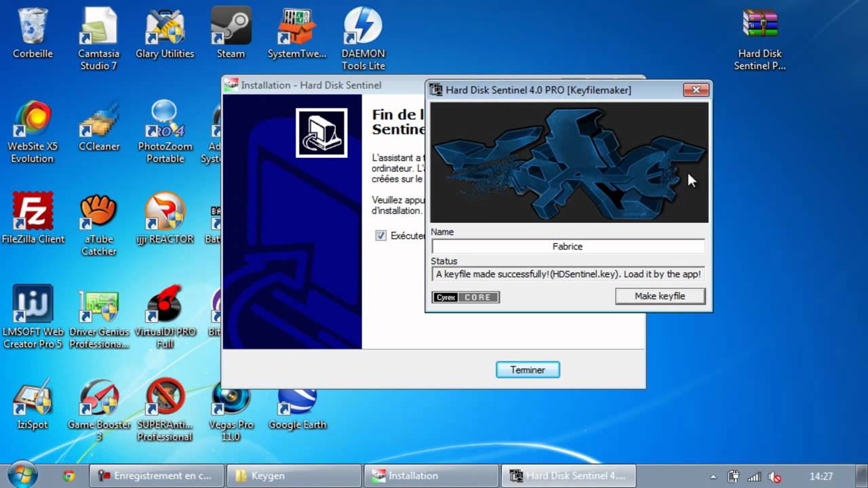The image size is (868, 488).
Task: Switch to Installation taskbar item
Action: (430, 476)
